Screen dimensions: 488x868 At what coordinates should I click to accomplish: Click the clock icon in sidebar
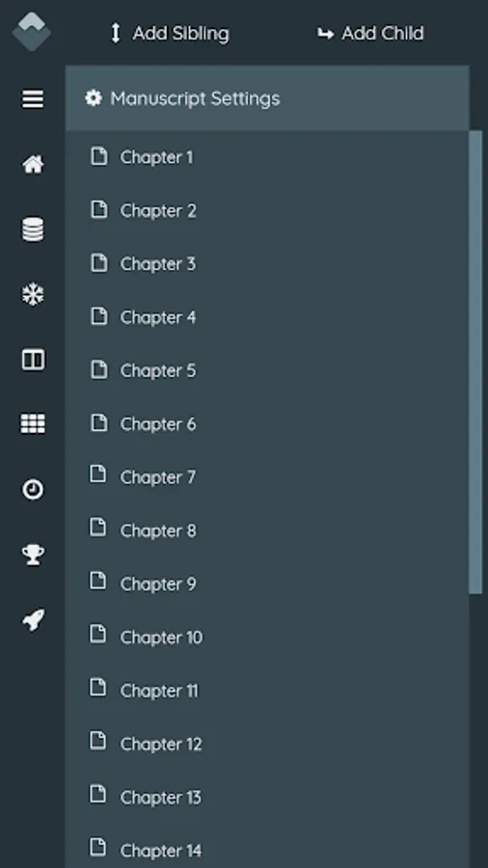point(33,489)
